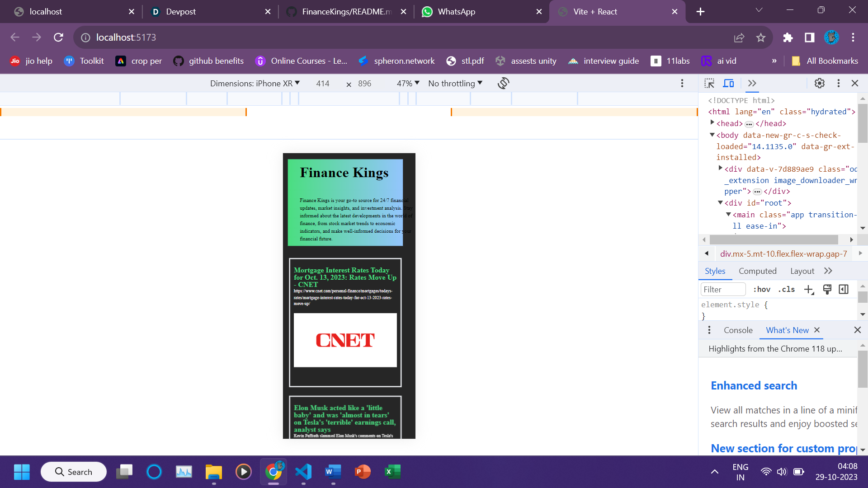Click the new style rule plus icon
Viewport: 868px width, 488px height.
[809, 290]
